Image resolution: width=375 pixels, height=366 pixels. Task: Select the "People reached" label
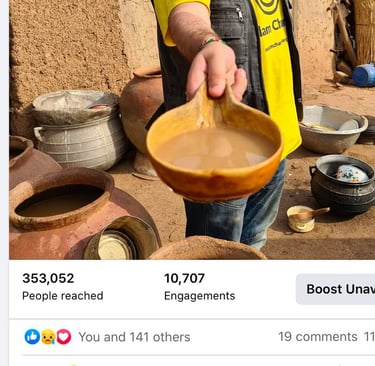pyautogui.click(x=63, y=296)
